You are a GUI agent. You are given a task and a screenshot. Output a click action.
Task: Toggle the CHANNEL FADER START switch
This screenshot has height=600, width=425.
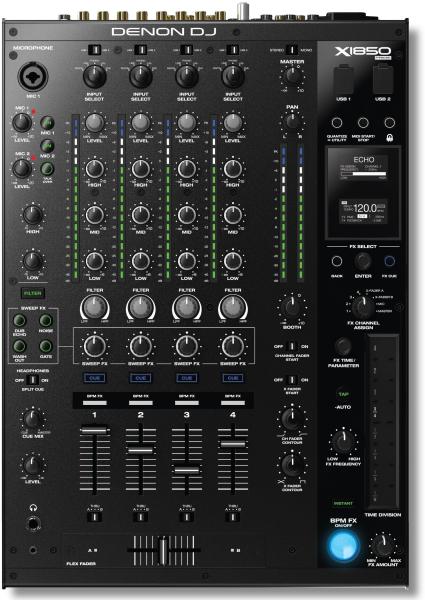tap(291, 346)
